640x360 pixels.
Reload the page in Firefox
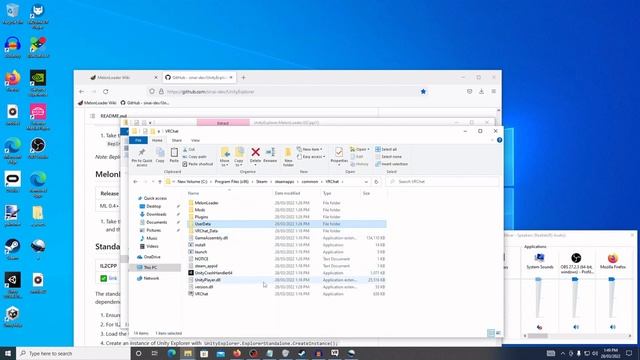[x=106, y=91]
